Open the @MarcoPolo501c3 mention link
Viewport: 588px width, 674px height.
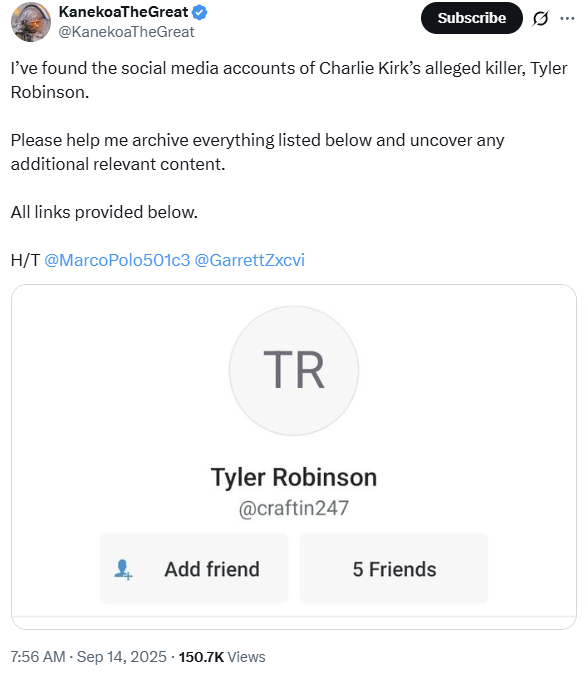point(117,260)
